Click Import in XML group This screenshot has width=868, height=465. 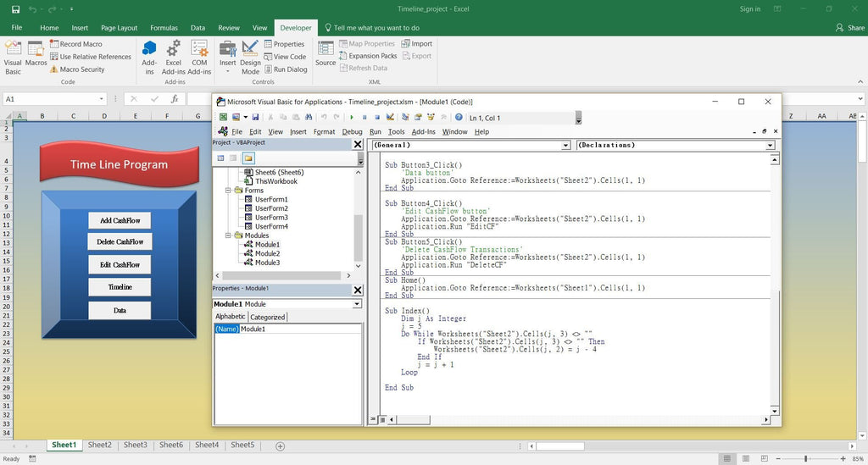tap(417, 44)
